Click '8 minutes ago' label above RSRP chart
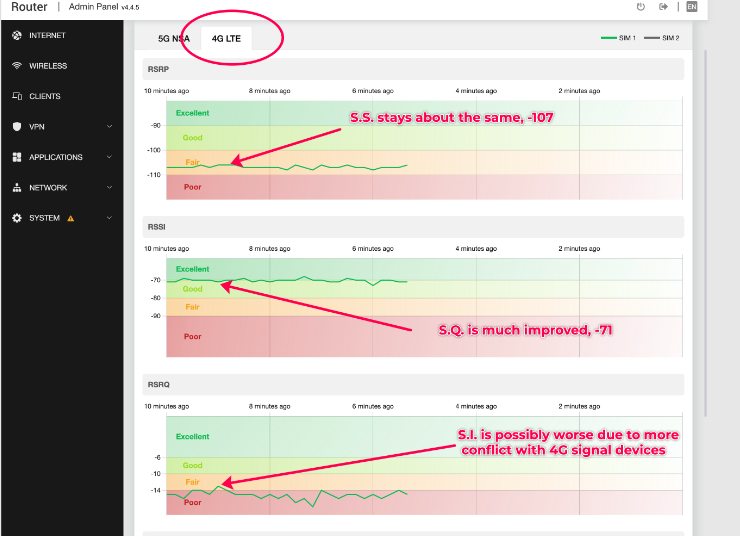This screenshot has width=740, height=536. pos(269,91)
